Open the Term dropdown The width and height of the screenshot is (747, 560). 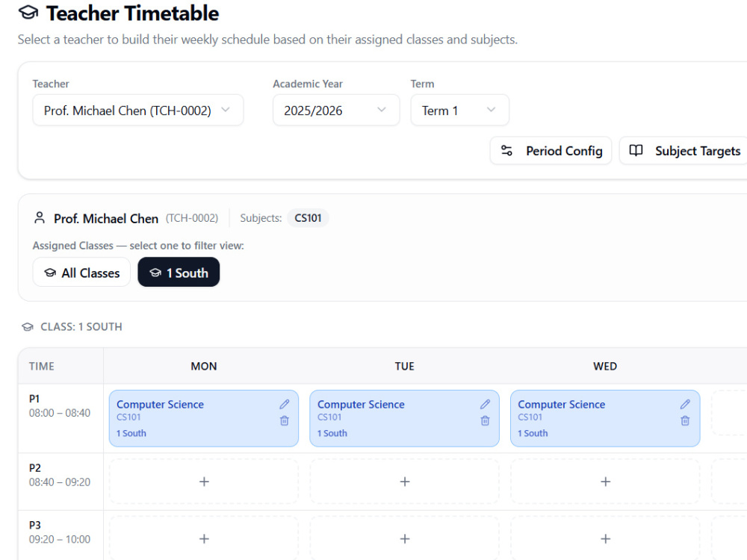pyautogui.click(x=459, y=110)
